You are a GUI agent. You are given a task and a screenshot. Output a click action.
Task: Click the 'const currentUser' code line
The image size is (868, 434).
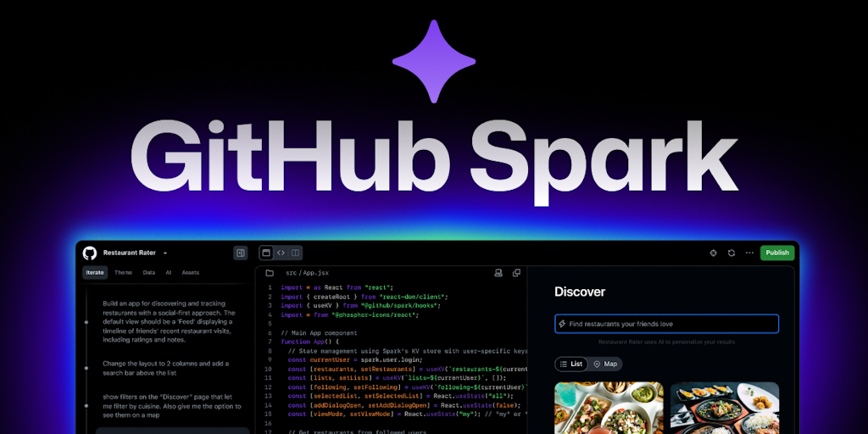(355, 359)
